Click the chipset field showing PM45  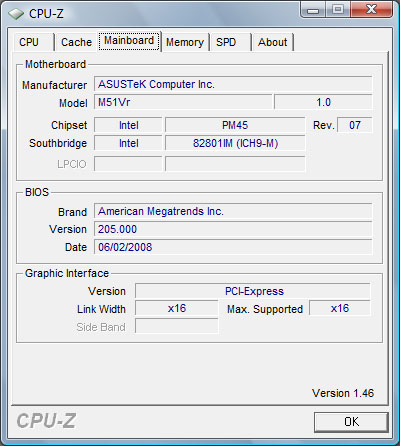click(x=235, y=125)
